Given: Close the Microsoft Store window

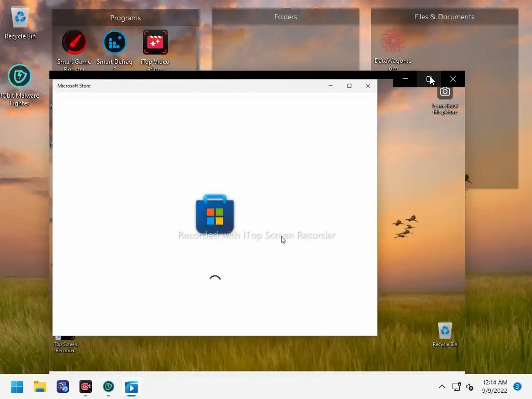Looking at the screenshot, I should [x=368, y=86].
